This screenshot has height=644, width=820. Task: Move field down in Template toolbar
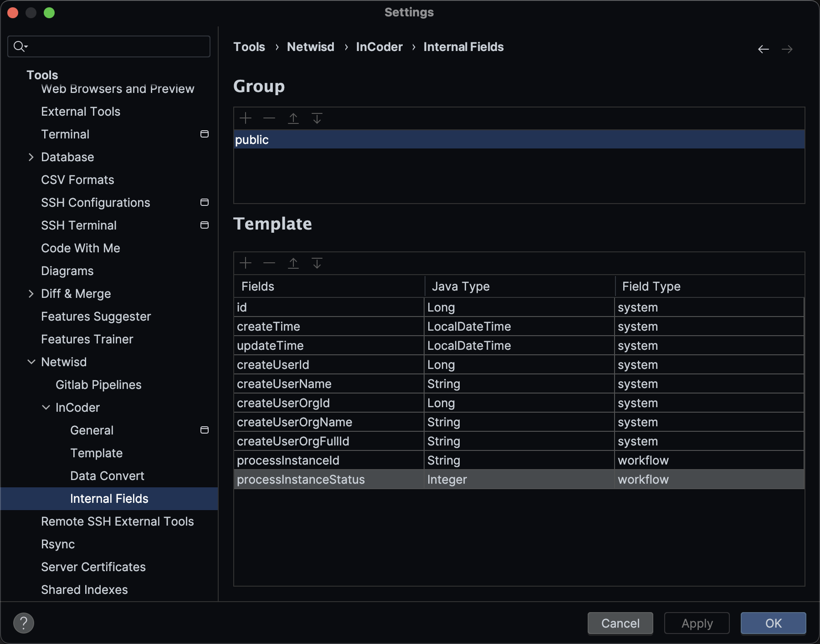click(317, 263)
